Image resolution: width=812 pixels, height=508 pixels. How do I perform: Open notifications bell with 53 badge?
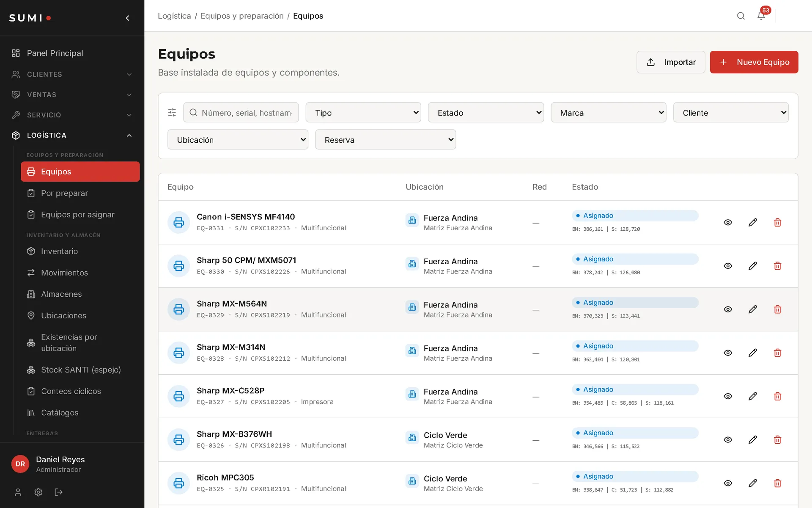pos(761,16)
